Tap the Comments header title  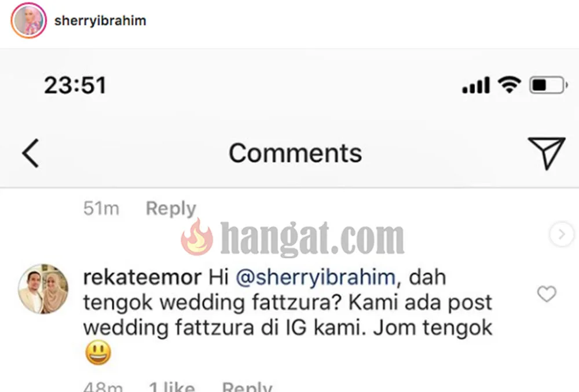[295, 153]
